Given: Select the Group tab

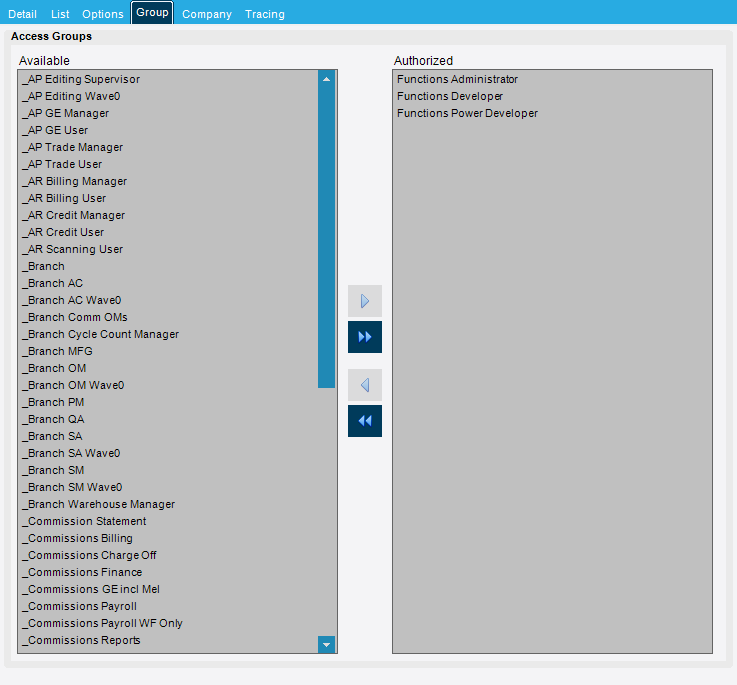Looking at the screenshot, I should point(152,13).
